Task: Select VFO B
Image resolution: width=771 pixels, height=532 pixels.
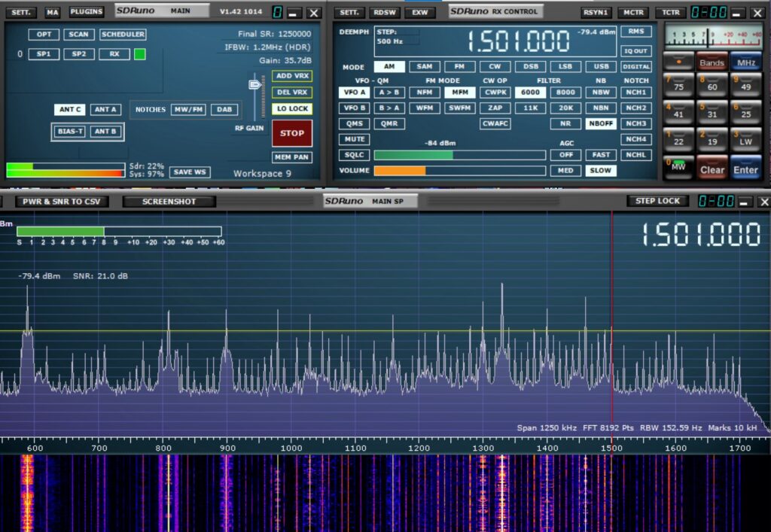Action: (354, 108)
